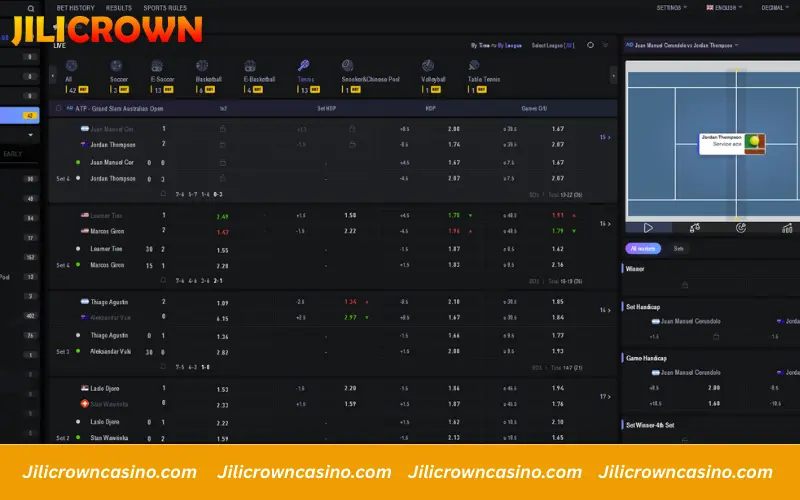Viewport: 800px width, 500px height.
Task: Click the Service ace tennis ball marker
Action: tap(755, 142)
